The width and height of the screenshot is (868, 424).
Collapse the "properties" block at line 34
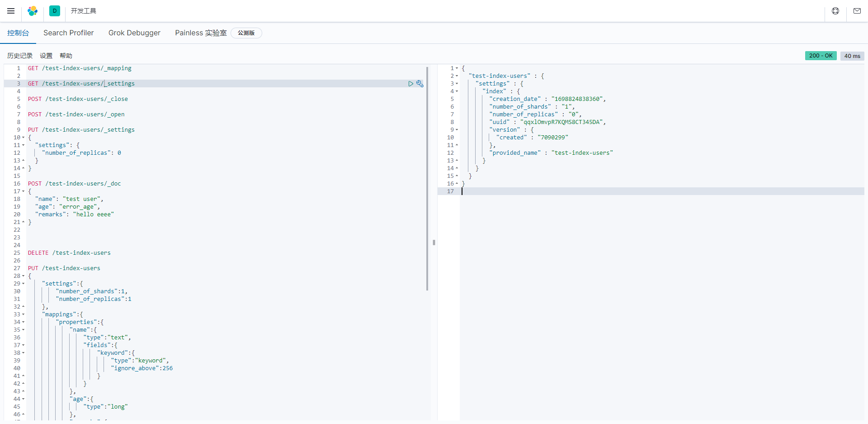24,322
